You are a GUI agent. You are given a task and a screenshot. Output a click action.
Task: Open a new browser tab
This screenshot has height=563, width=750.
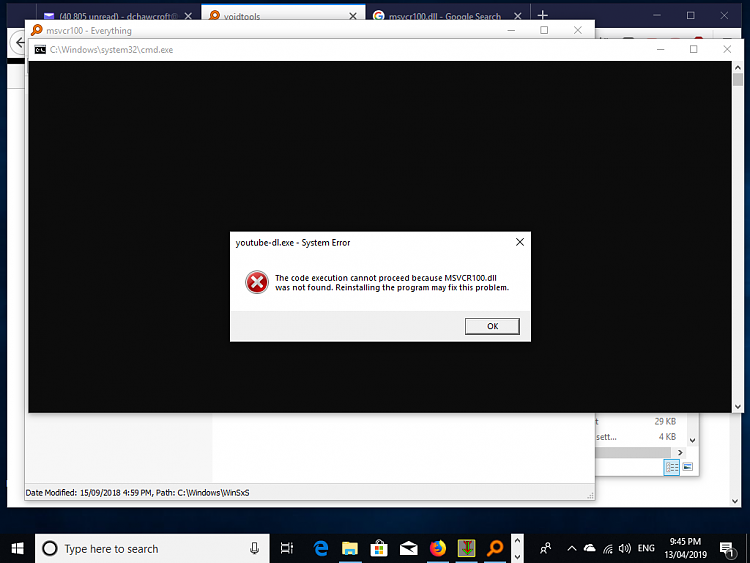[542, 15]
